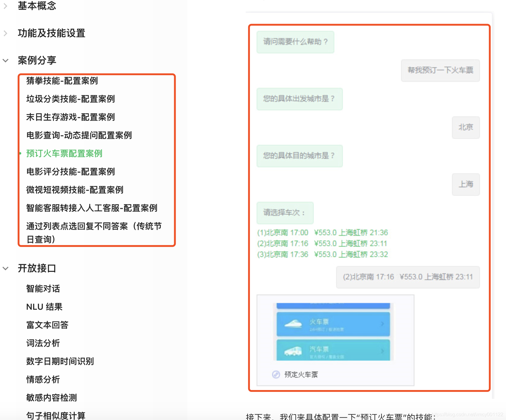Click the 帮我预订一下火车票 reply bubble

[x=440, y=70]
